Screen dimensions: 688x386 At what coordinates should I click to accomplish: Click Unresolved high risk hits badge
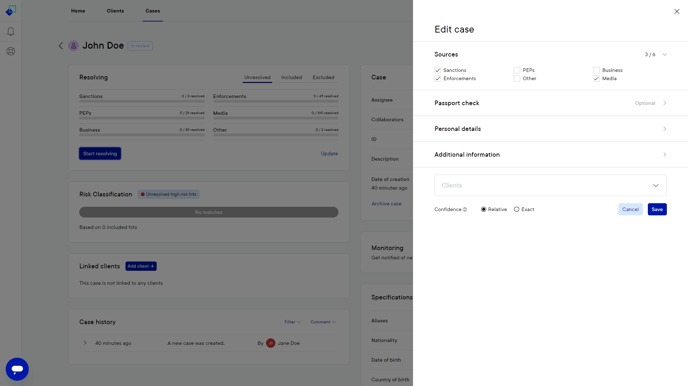(x=168, y=194)
